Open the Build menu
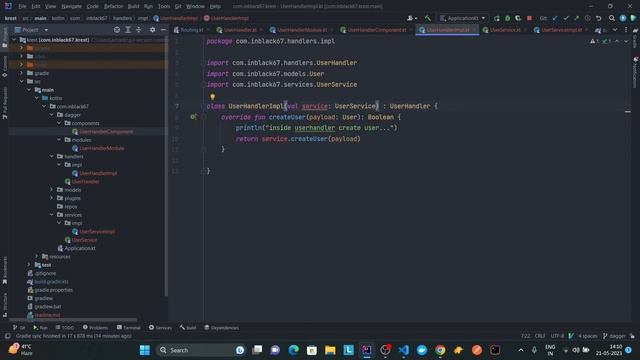The height and width of the screenshot is (360, 640). click(x=133, y=6)
